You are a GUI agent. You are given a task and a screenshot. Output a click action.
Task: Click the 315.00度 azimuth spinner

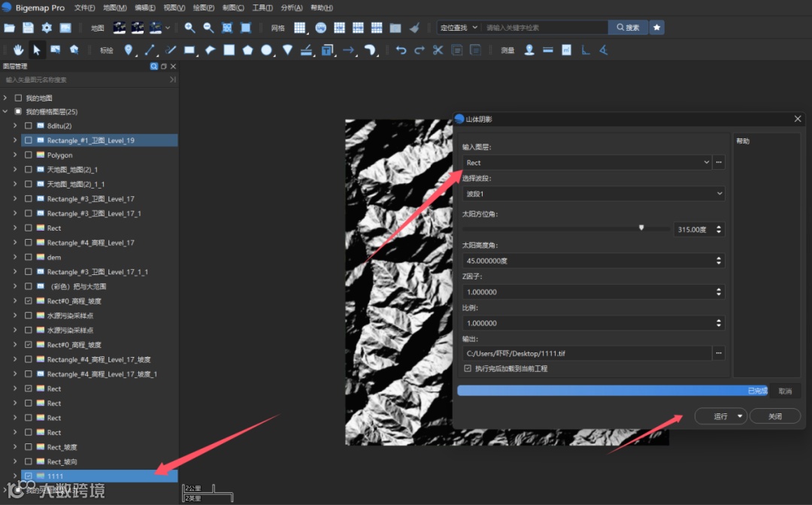tap(698, 229)
